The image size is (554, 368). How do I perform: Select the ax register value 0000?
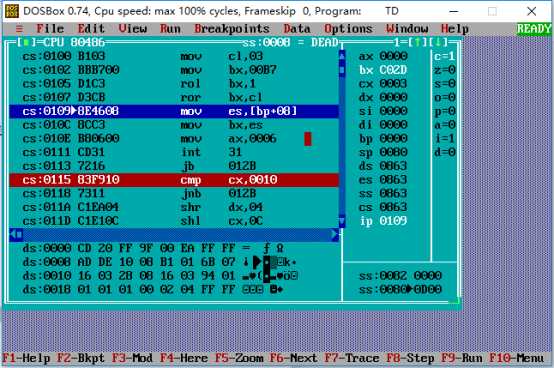[x=393, y=56]
